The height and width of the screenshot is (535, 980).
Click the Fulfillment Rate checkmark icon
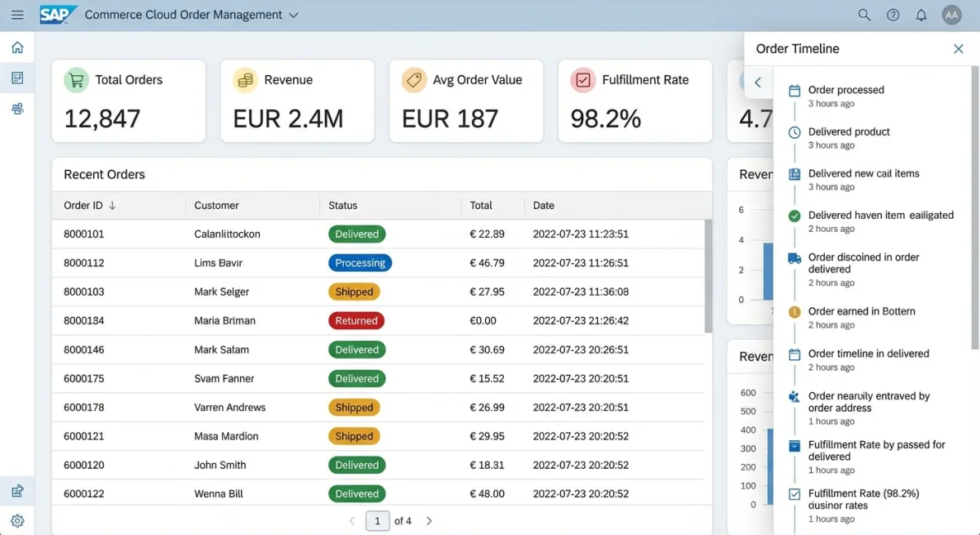[x=583, y=80]
